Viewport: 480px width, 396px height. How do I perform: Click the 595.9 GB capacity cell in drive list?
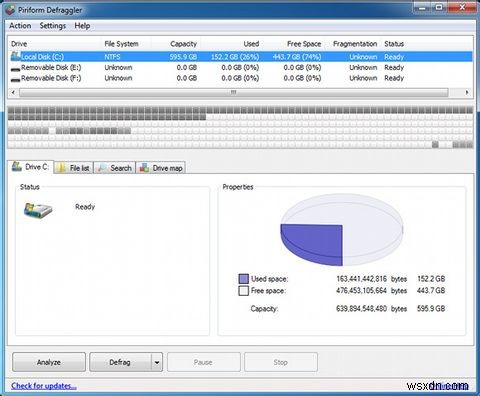183,57
